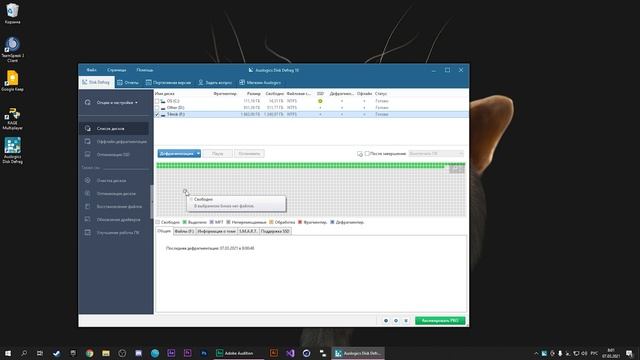The height and width of the screenshot is (360, 640).
Task: Click the Пауза button
Action: pos(218,153)
